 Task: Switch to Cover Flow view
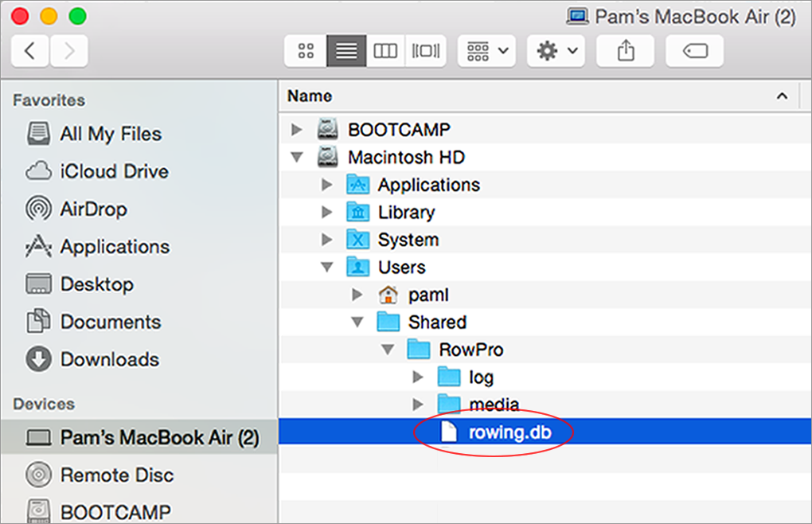(425, 52)
